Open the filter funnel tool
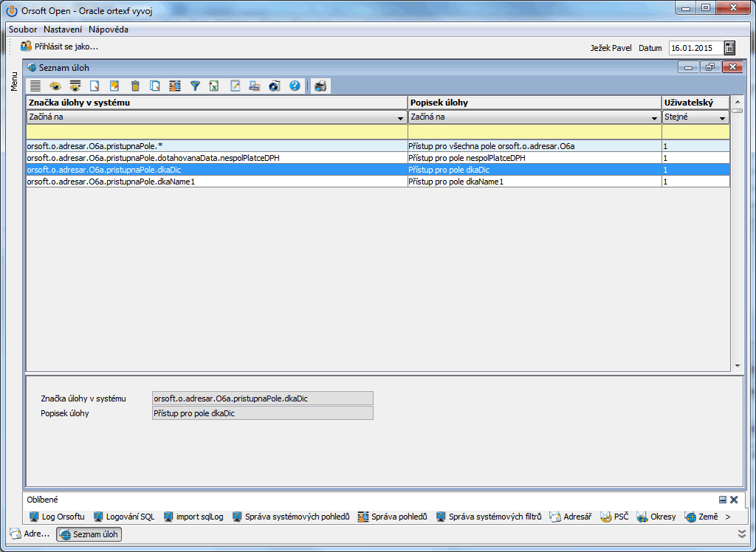This screenshot has height=552, width=756. (195, 86)
